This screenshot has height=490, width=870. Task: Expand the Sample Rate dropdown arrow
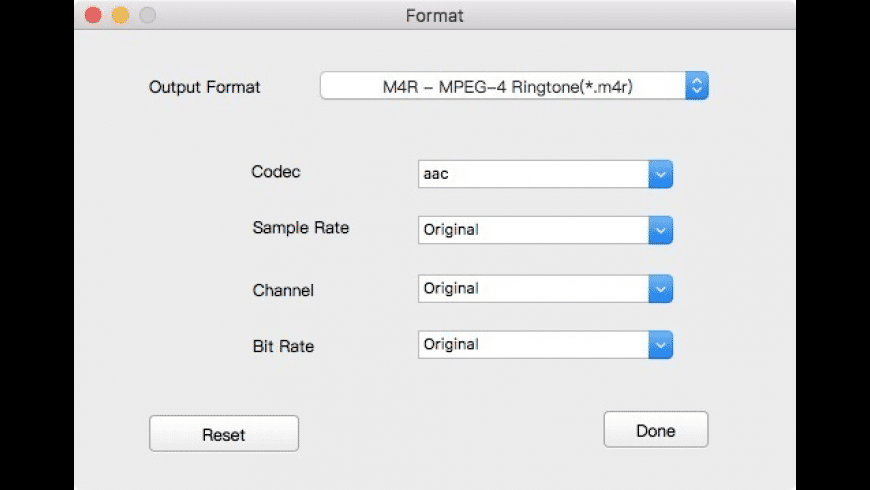click(660, 230)
